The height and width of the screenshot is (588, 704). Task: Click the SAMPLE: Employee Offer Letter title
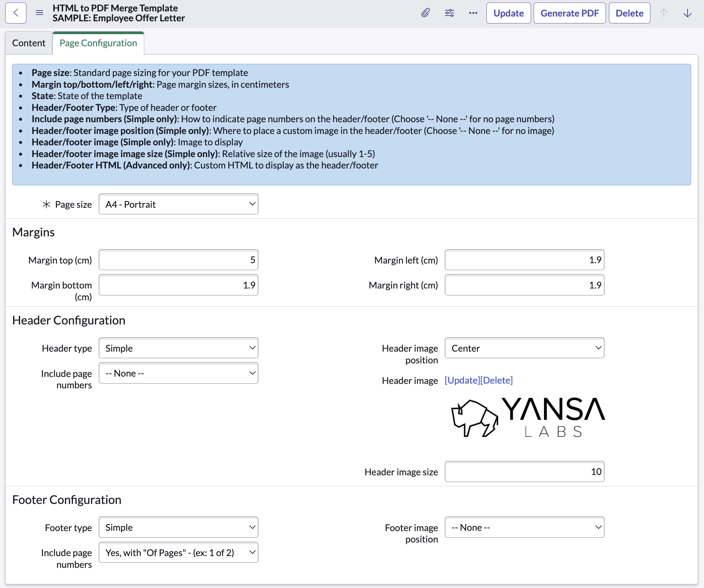[119, 18]
